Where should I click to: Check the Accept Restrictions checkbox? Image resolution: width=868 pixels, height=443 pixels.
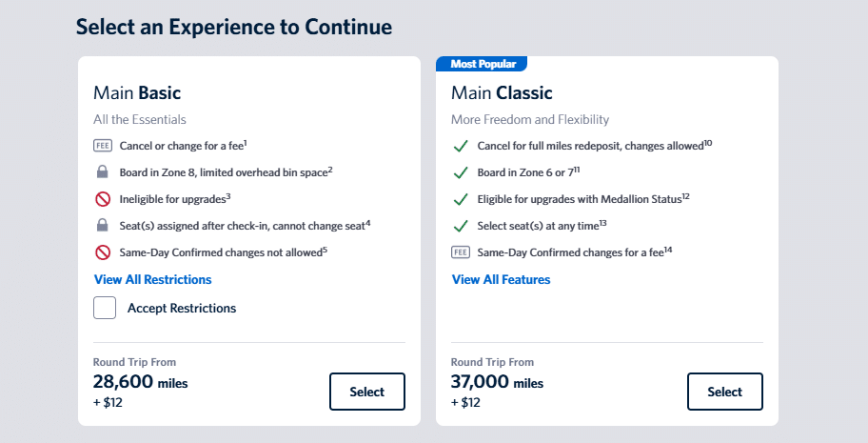[x=105, y=308]
